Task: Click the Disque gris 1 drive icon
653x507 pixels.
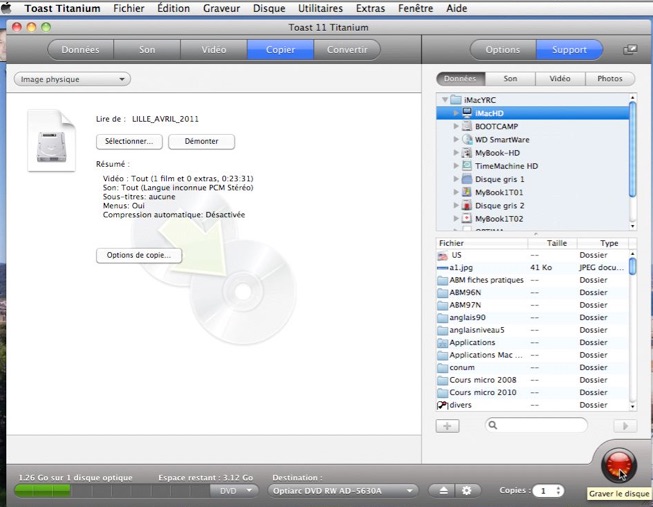Action: coord(467,179)
